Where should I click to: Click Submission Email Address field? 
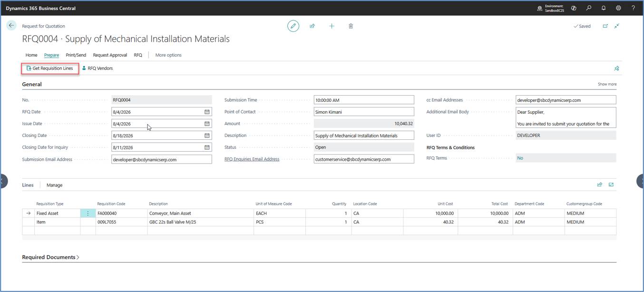pyautogui.click(x=162, y=159)
